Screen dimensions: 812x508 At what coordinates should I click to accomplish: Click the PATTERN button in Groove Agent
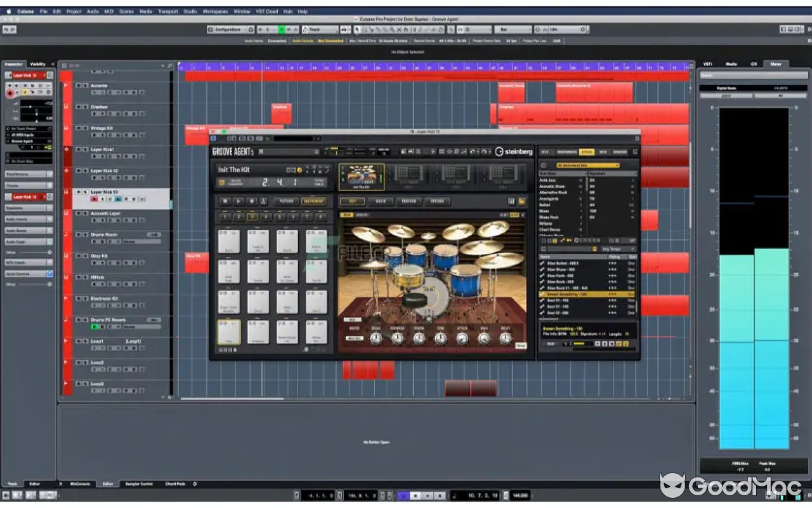287,201
